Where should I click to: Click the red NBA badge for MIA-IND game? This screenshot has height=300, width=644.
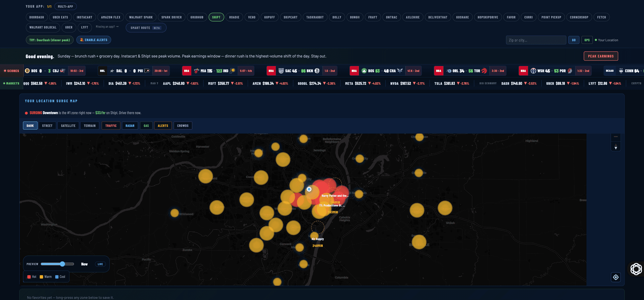coord(186,71)
